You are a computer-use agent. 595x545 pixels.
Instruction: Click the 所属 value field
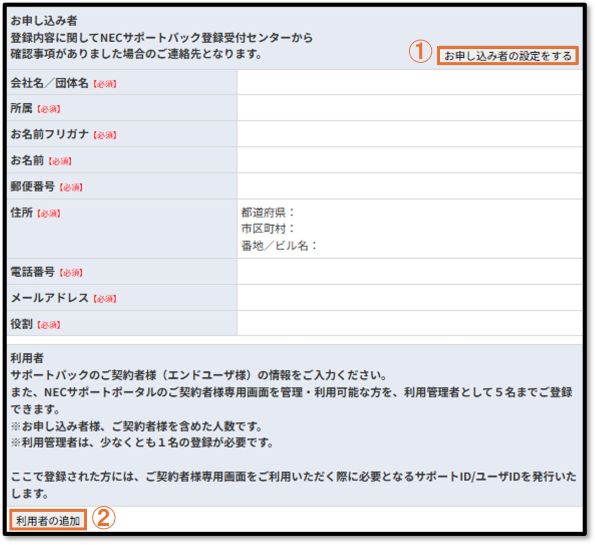coord(409,108)
